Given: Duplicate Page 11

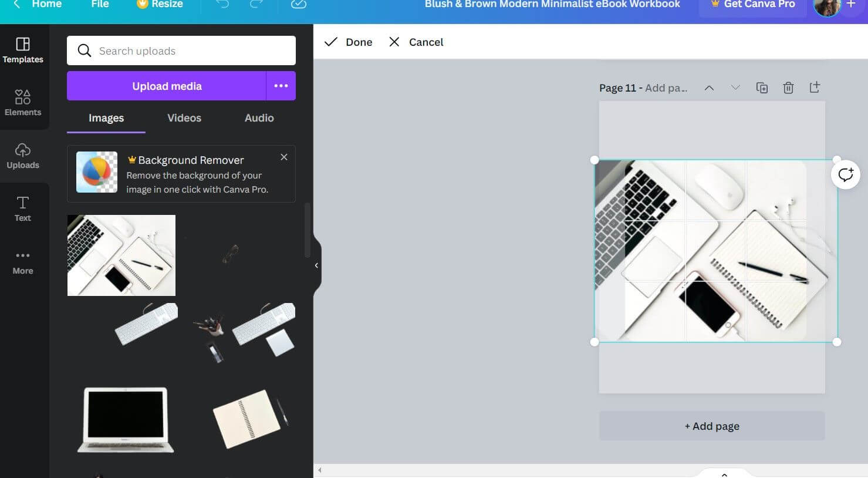Looking at the screenshot, I should (762, 88).
